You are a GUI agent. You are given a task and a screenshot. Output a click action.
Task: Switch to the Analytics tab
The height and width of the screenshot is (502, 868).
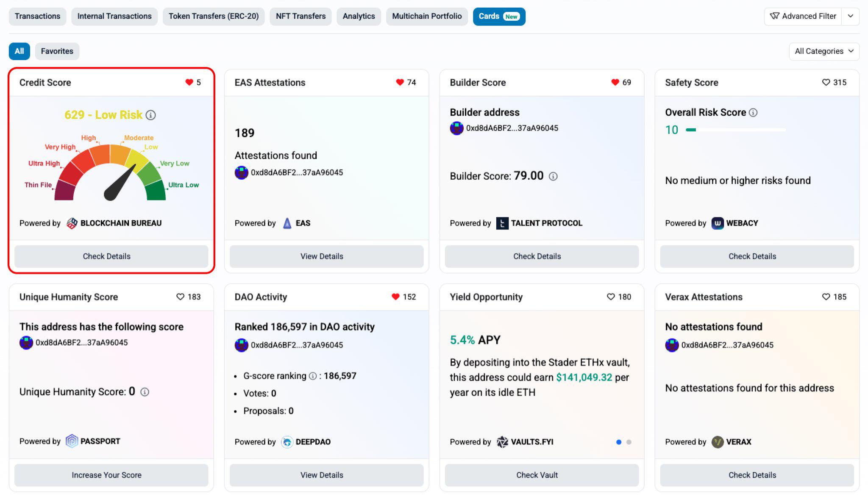point(359,17)
